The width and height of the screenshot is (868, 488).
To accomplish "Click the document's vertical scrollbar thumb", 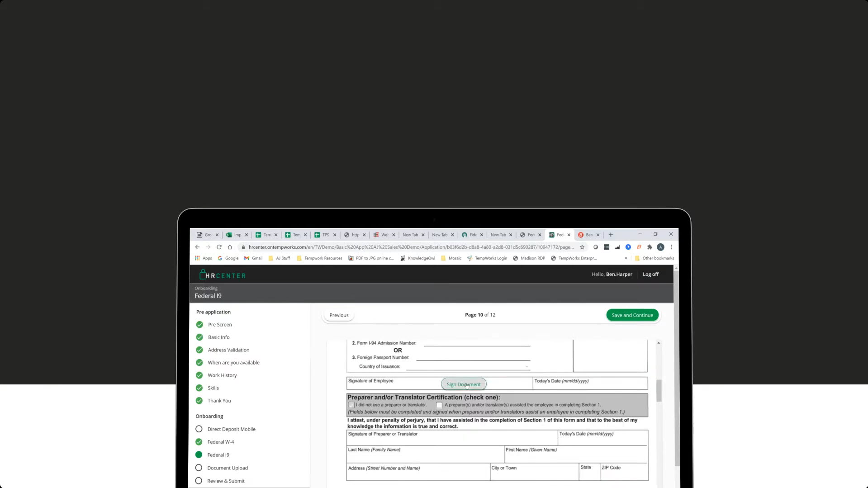I will (x=659, y=390).
